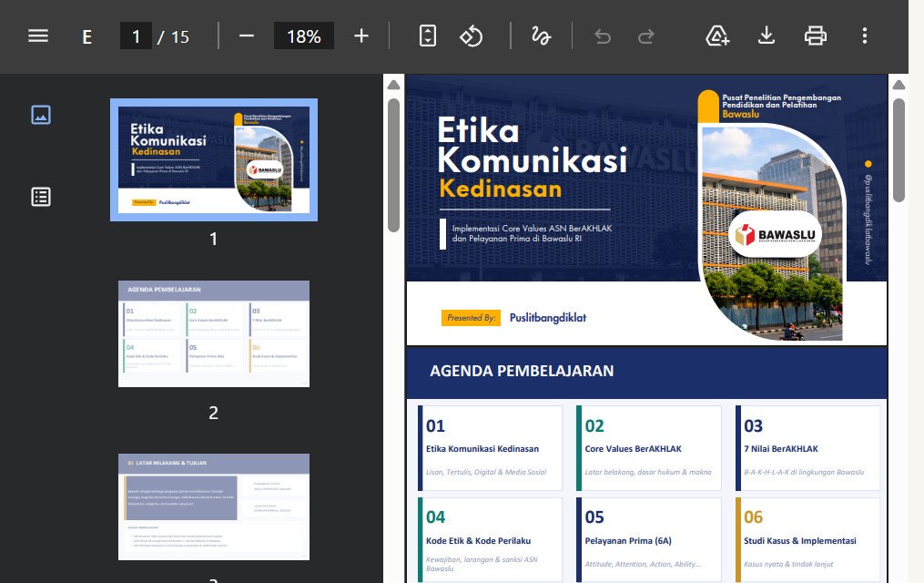Viewport: 924px width, 583px height.
Task: Click the Puslitbangdiklat presenter name
Action: tap(548, 318)
